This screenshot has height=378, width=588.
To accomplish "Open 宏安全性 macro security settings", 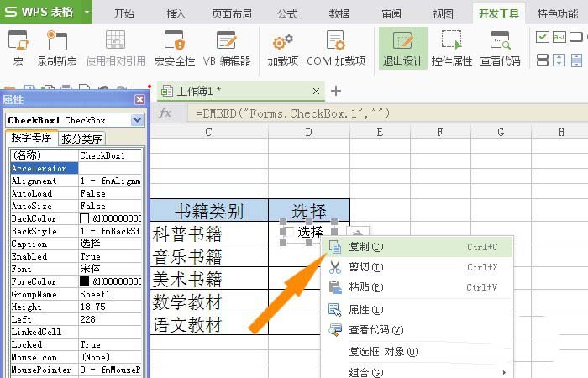I will pos(174,47).
